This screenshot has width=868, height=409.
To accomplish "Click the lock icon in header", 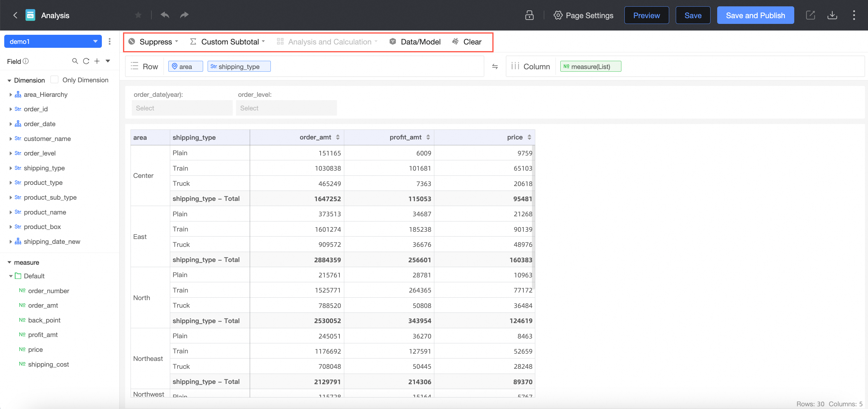I will 529,15.
